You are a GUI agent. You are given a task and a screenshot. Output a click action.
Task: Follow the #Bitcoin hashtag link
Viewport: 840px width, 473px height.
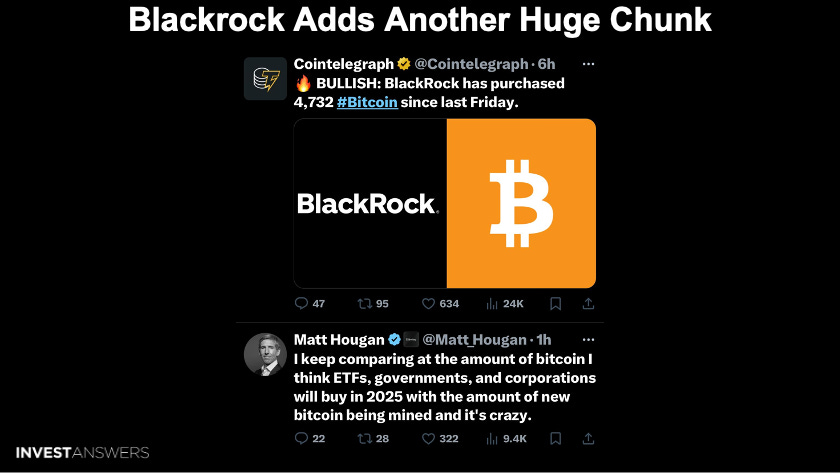coord(367,102)
